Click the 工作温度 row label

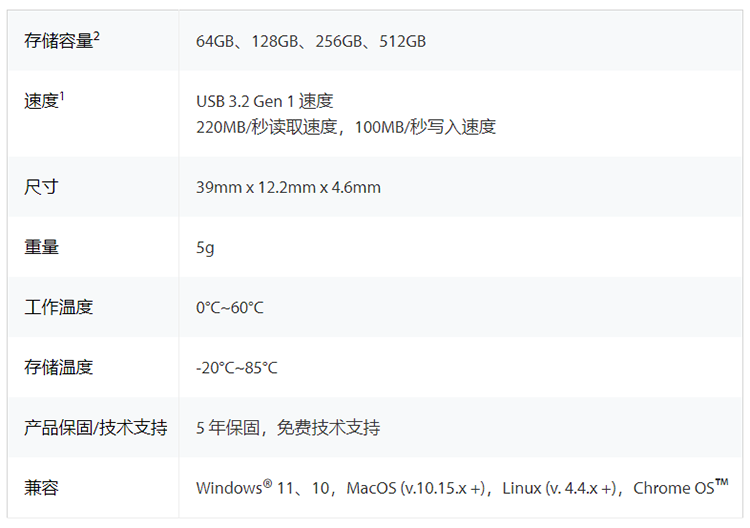click(58, 307)
